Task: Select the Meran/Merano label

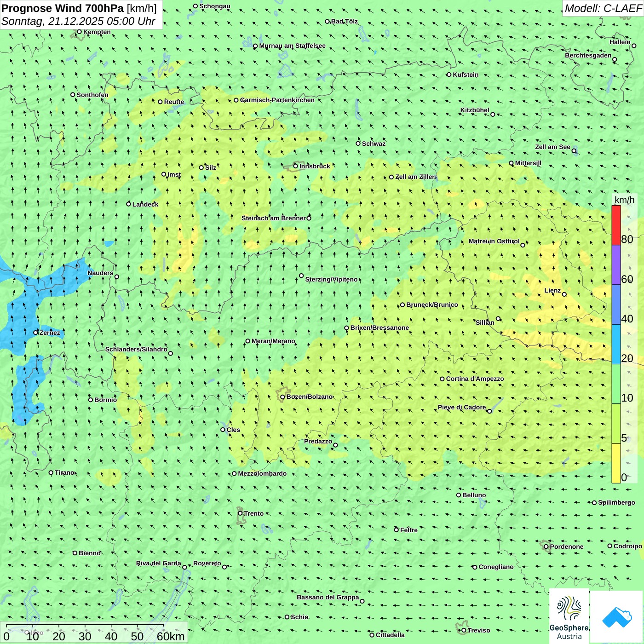Action: (273, 341)
